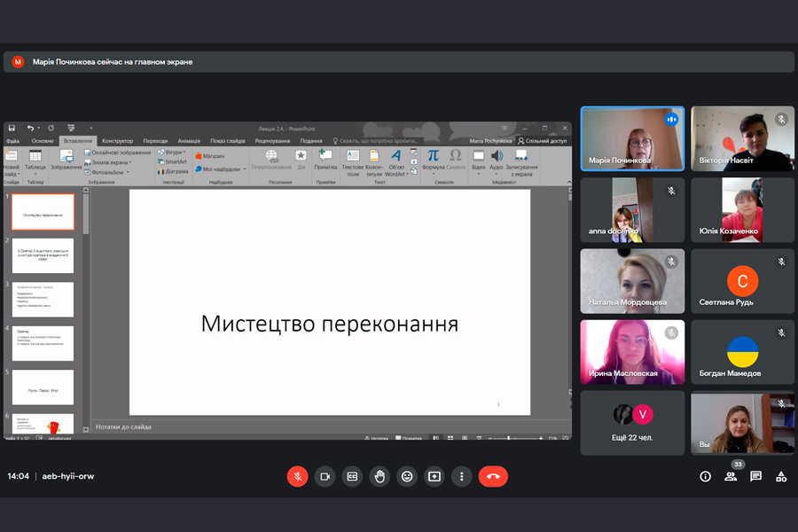This screenshot has width=798, height=532.
Task: Click the 'Ещё 22 чел.' tile
Action: tap(632, 422)
